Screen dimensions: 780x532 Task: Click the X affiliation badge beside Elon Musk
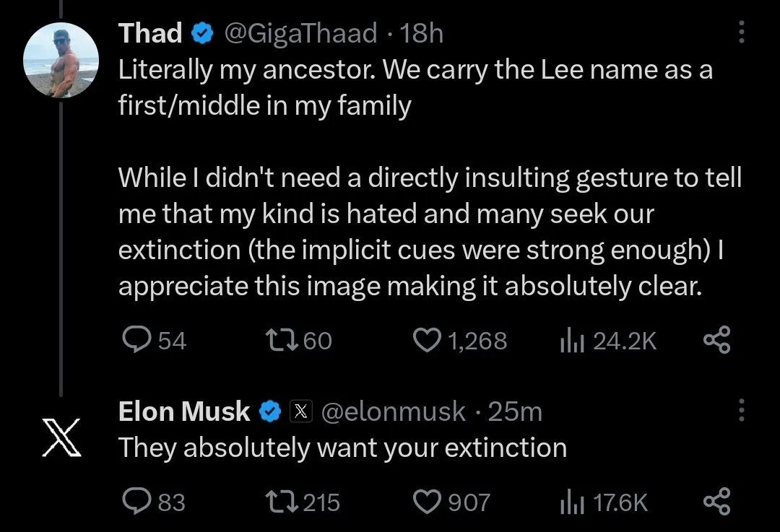(x=300, y=411)
